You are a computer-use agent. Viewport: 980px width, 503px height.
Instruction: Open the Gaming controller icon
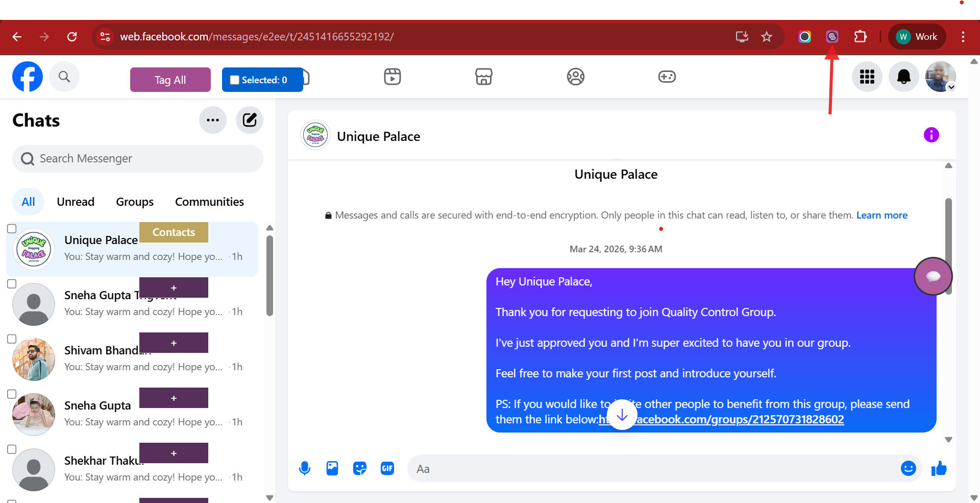tap(667, 77)
